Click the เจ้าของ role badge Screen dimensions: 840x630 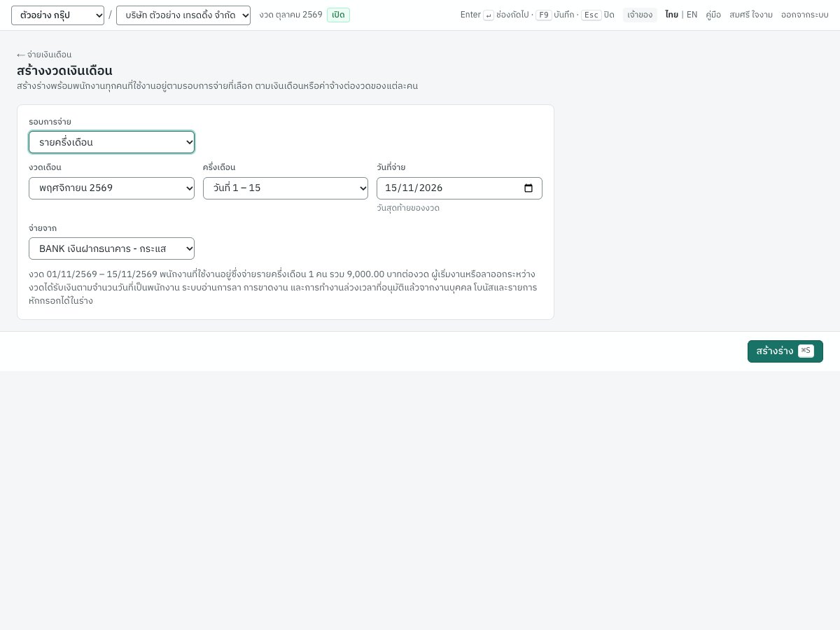click(x=640, y=15)
